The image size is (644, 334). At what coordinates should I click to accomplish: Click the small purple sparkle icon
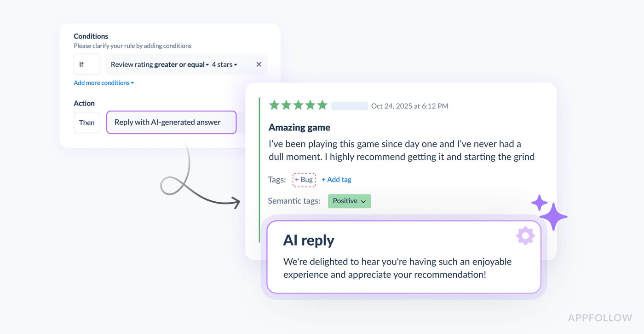click(x=539, y=203)
